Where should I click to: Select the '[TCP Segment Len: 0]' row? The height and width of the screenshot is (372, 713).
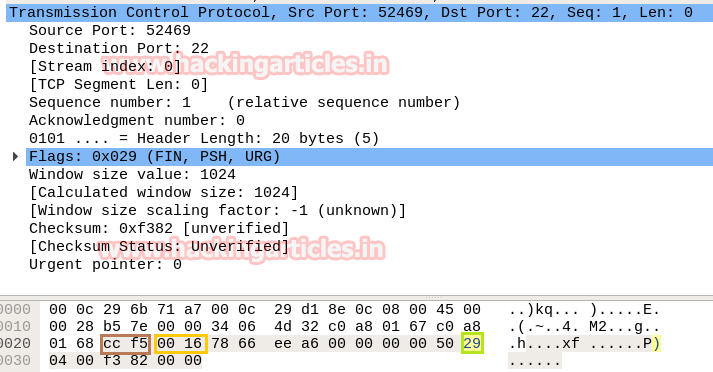click(x=118, y=85)
